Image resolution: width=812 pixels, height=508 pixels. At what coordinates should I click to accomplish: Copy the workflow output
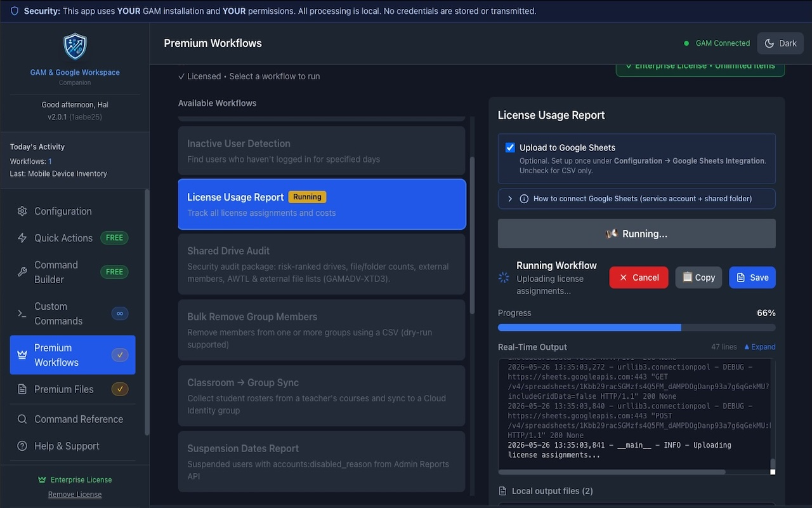698,277
